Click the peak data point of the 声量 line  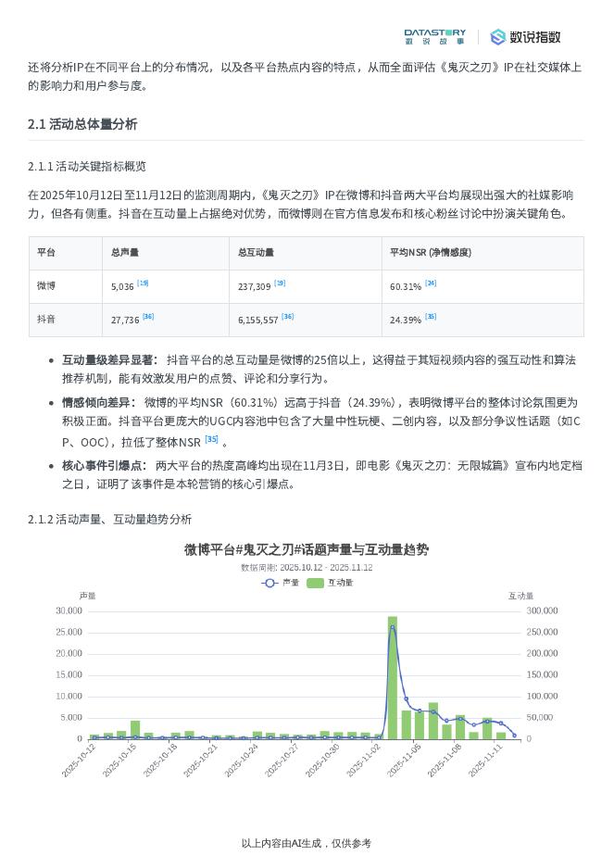pyautogui.click(x=393, y=627)
